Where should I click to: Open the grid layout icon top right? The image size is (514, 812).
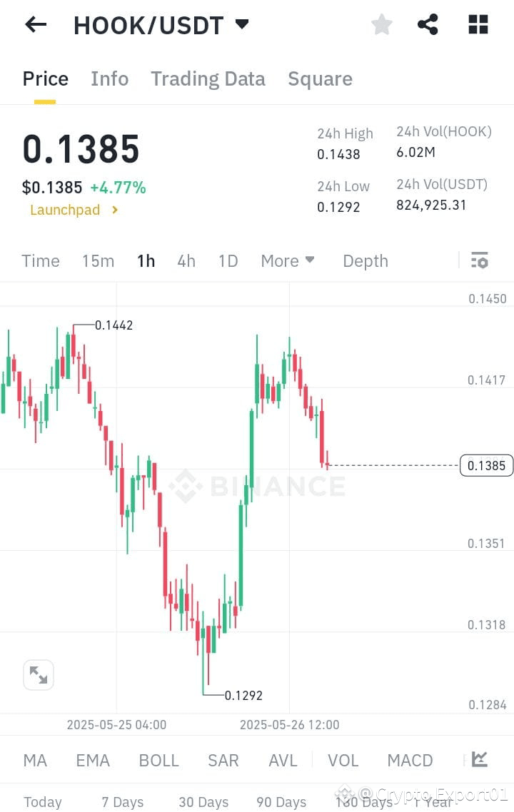[x=477, y=24]
